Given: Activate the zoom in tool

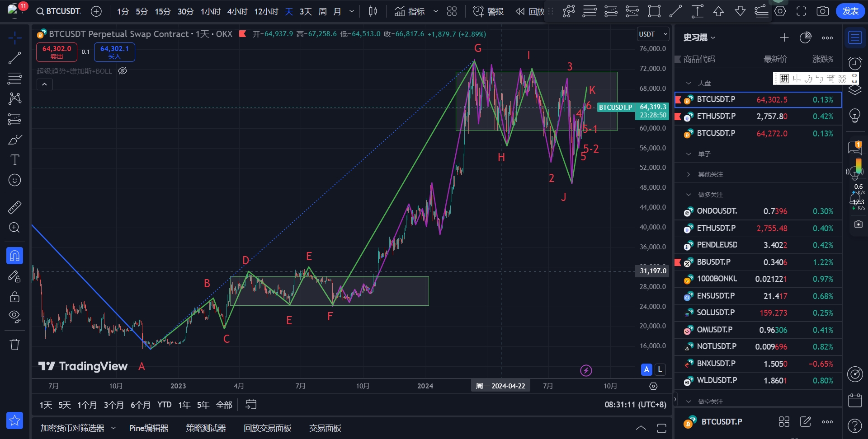Looking at the screenshot, I should (x=14, y=228).
